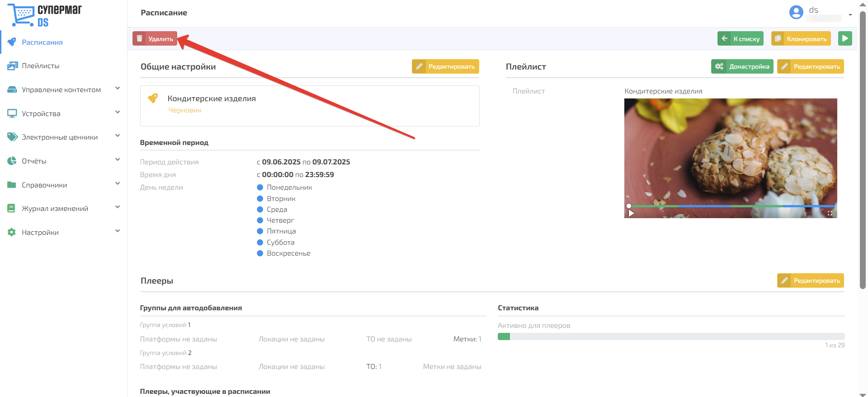This screenshot has height=397, width=868.
Task: Open the ds user dropdown arrow
Action: (850, 15)
